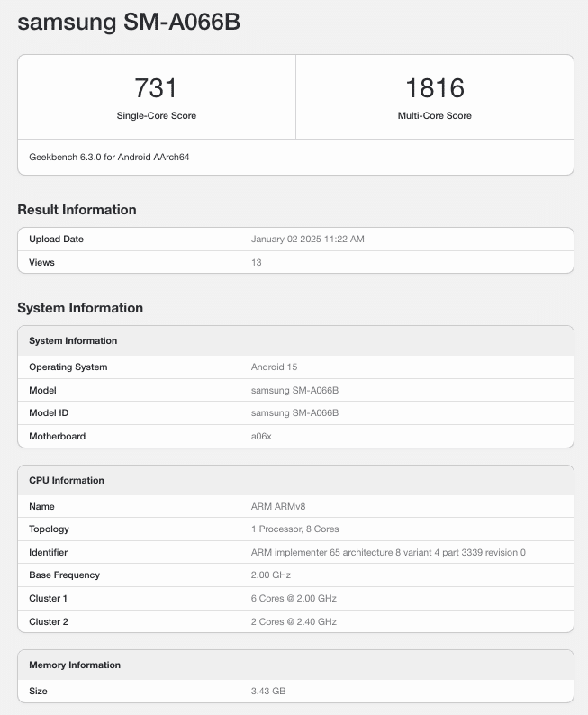Image resolution: width=588 pixels, height=715 pixels.
Task: Click the Single-Core Score label
Action: point(157,116)
